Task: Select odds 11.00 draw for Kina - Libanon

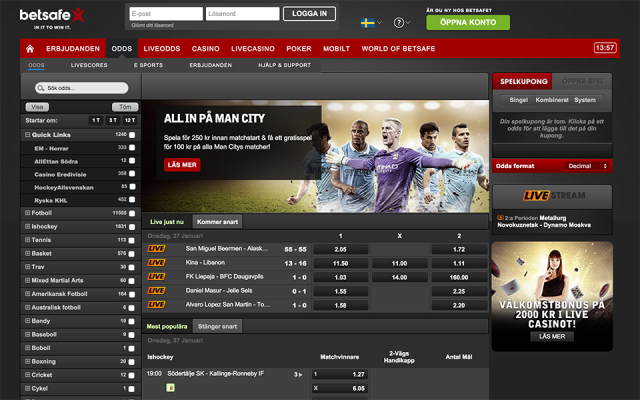Action: 400,264
